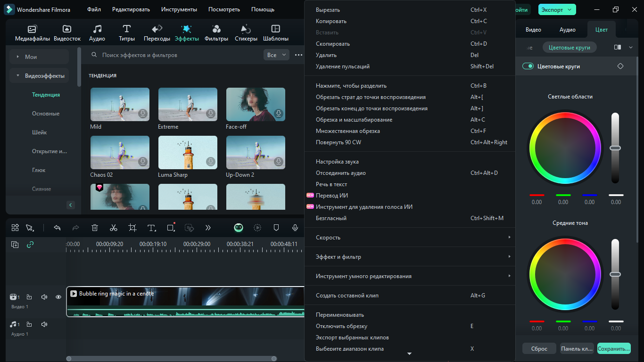Click the Сброс button
Screen dimensions: 644x362
(x=539, y=349)
